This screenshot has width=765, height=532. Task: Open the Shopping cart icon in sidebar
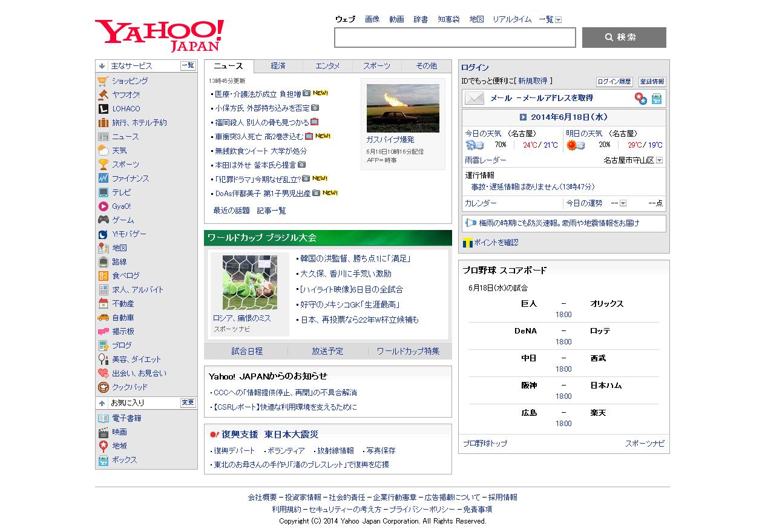click(103, 81)
